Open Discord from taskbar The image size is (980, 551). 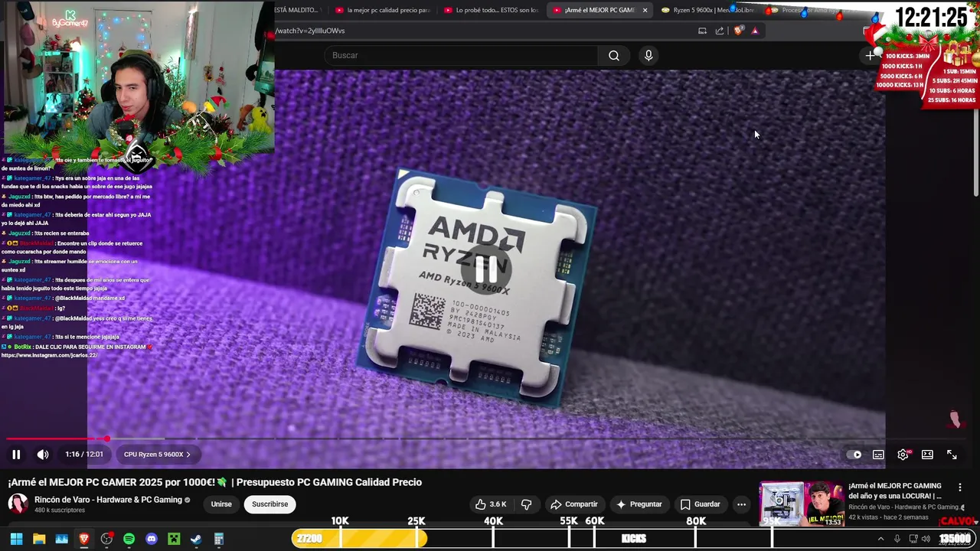tap(152, 539)
